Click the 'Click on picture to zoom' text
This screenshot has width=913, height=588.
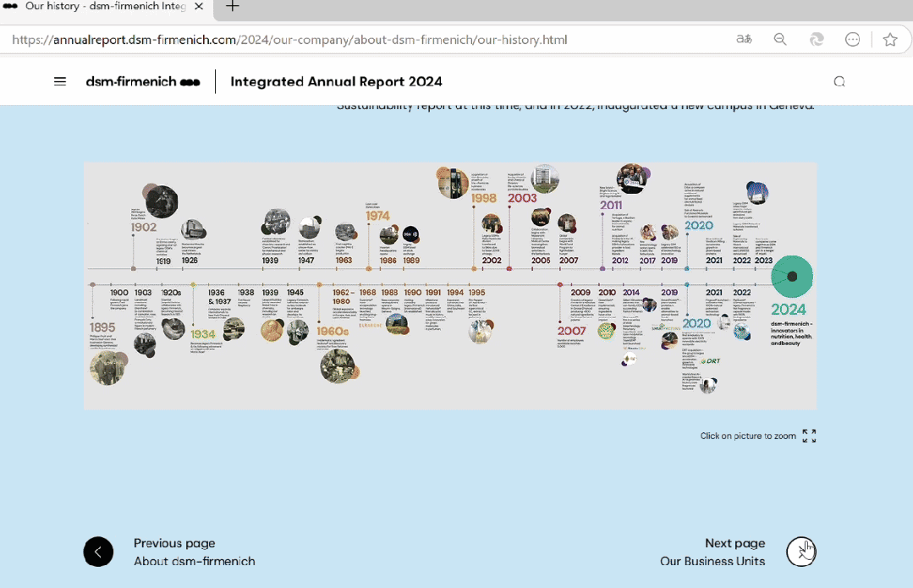pyautogui.click(x=748, y=437)
